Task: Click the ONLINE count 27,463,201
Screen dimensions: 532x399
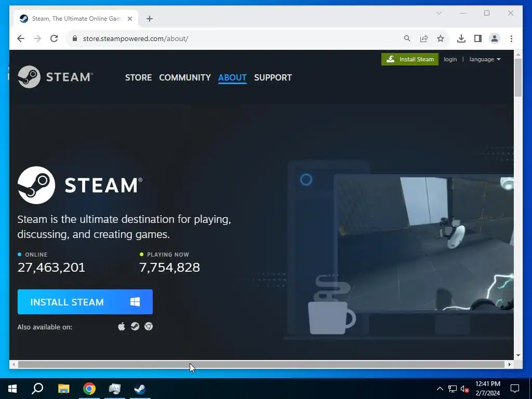Action: 51,268
